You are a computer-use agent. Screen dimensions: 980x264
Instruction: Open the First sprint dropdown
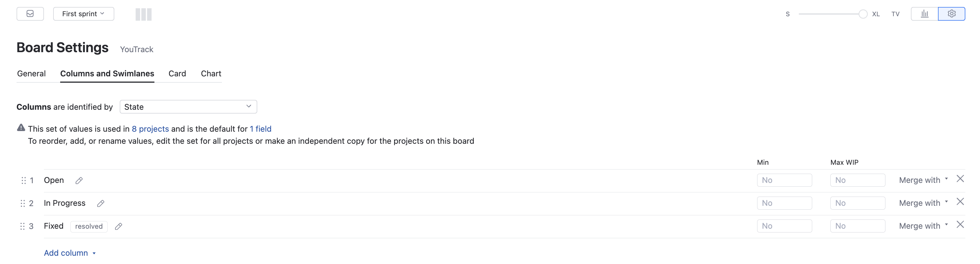coord(83,14)
